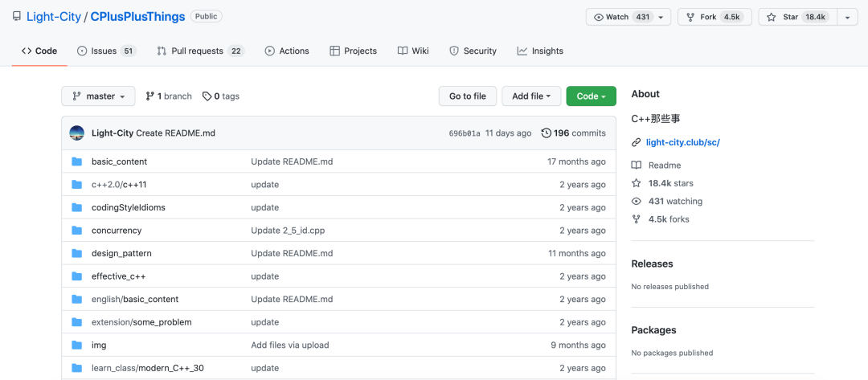View the 0 tags link
868x380 pixels.
(x=221, y=96)
